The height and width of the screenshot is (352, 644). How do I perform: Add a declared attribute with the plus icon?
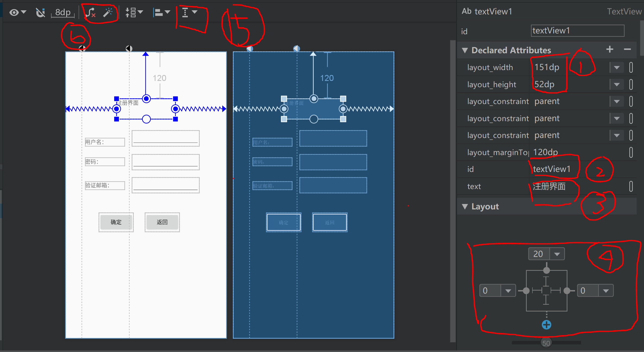[610, 49]
